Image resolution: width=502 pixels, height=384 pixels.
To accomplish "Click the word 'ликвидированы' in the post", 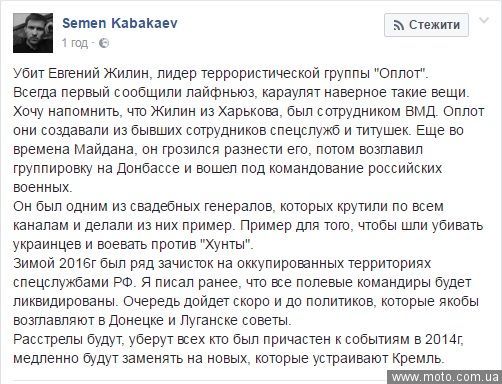I will tap(65, 302).
